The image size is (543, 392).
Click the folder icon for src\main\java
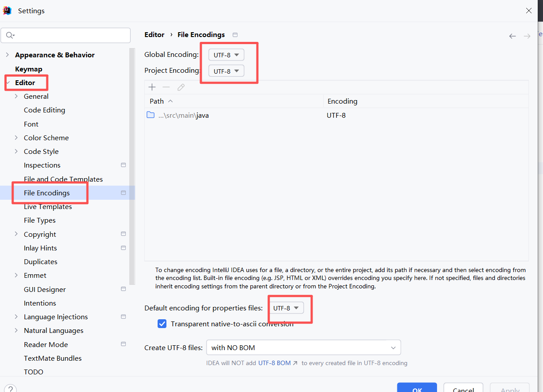click(x=151, y=115)
